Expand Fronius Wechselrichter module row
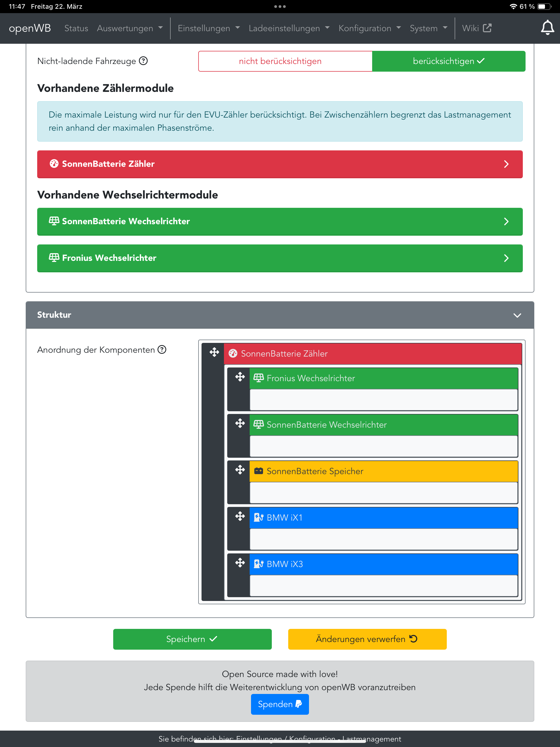The image size is (560, 747). pyautogui.click(x=280, y=258)
